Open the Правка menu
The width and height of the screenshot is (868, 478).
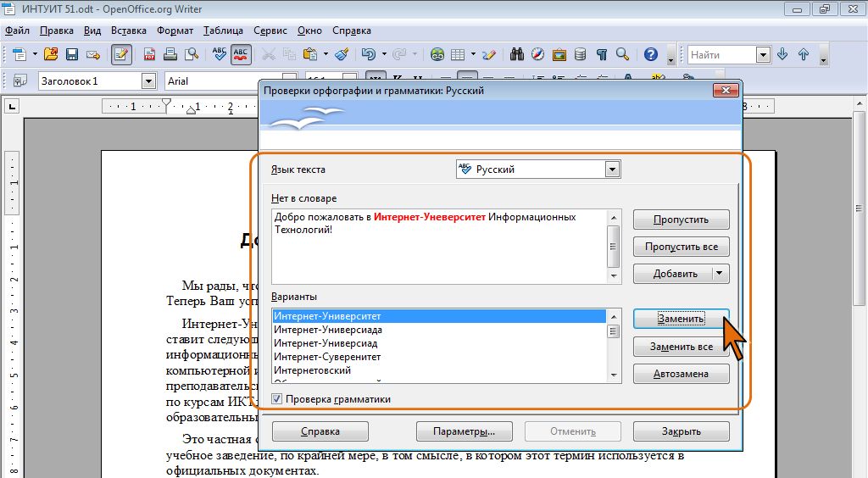point(57,31)
